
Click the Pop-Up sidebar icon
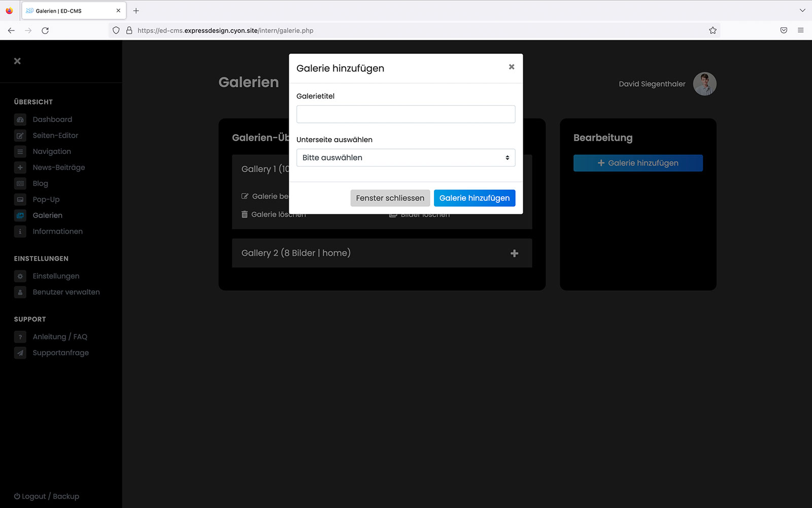coord(20,200)
